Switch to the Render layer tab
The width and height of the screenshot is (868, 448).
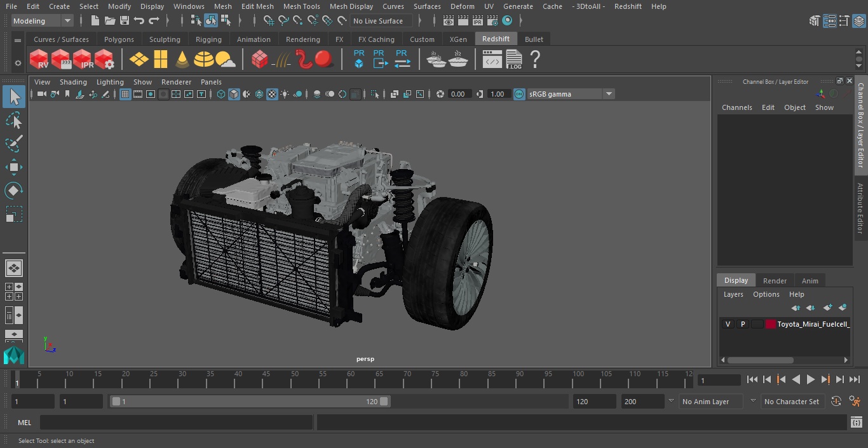click(775, 281)
